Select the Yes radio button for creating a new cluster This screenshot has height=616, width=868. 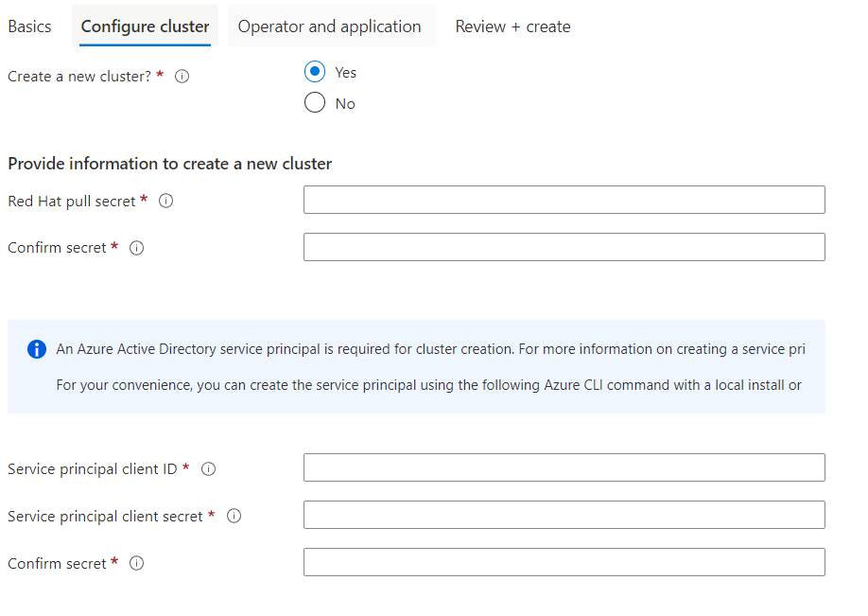314,72
